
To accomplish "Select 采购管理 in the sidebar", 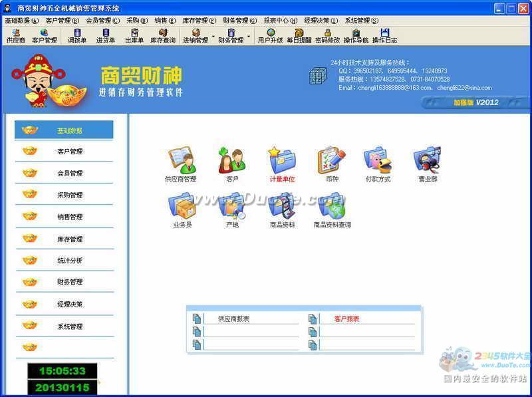I will (64, 195).
